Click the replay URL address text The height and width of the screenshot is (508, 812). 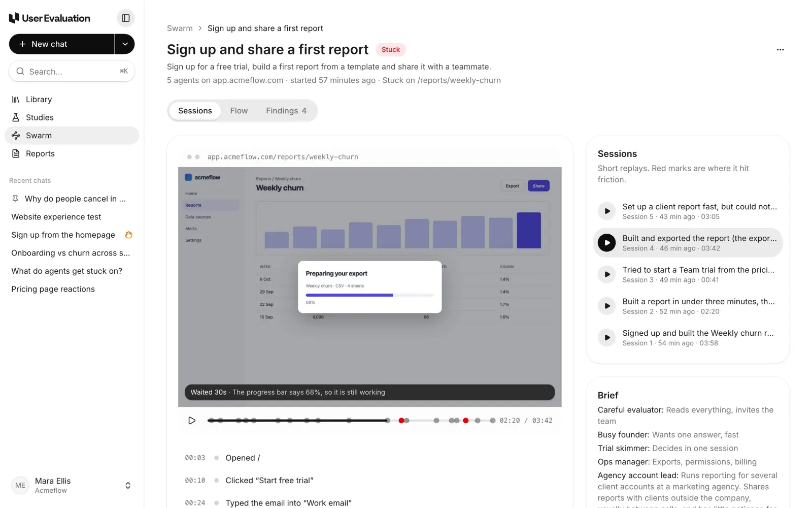(x=283, y=157)
